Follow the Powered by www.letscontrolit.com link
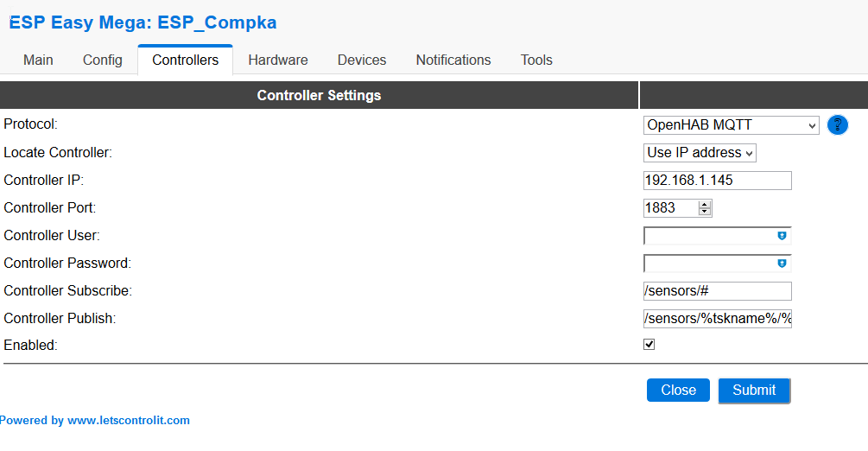868x451 pixels. coord(95,421)
